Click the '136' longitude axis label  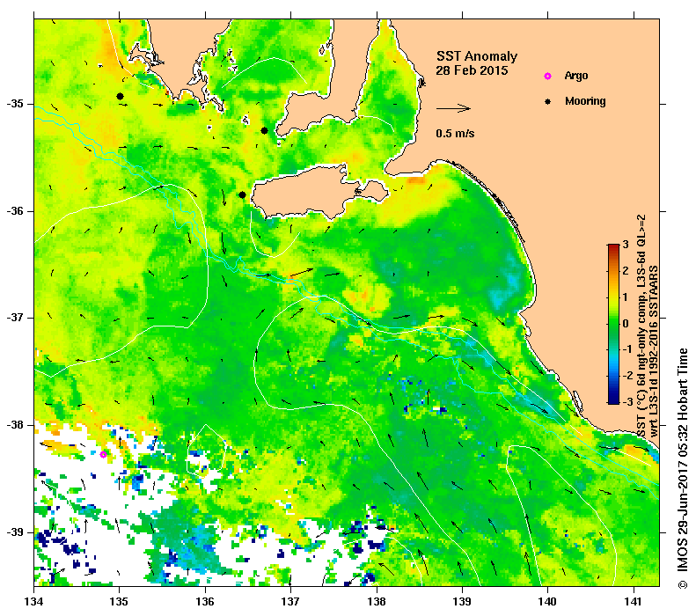tap(206, 602)
